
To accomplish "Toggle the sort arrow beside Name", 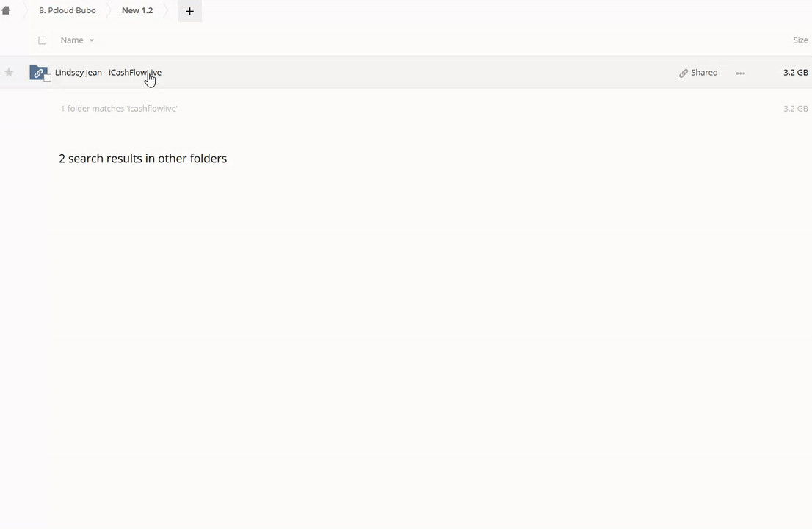I will pos(92,41).
